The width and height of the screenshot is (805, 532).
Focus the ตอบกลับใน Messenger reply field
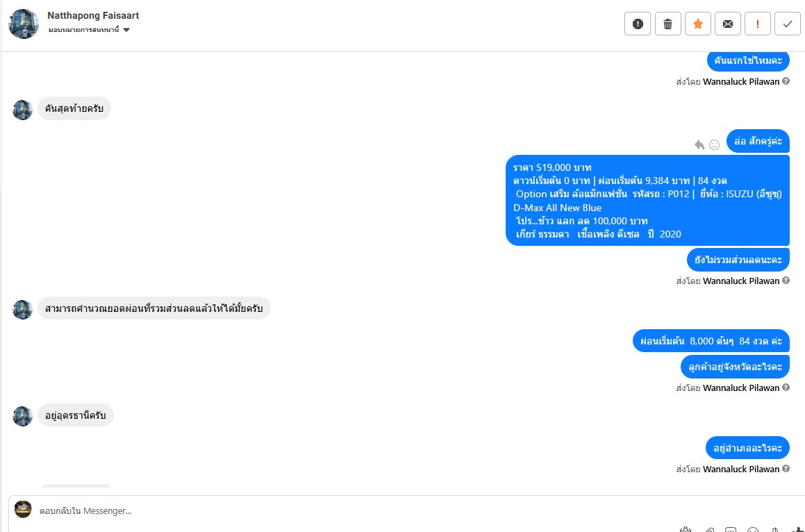point(347,510)
